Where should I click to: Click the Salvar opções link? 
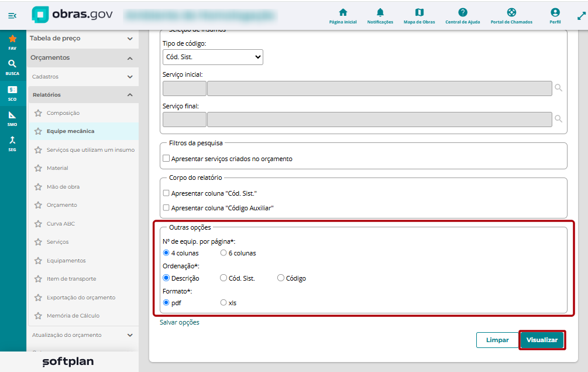[x=179, y=322]
